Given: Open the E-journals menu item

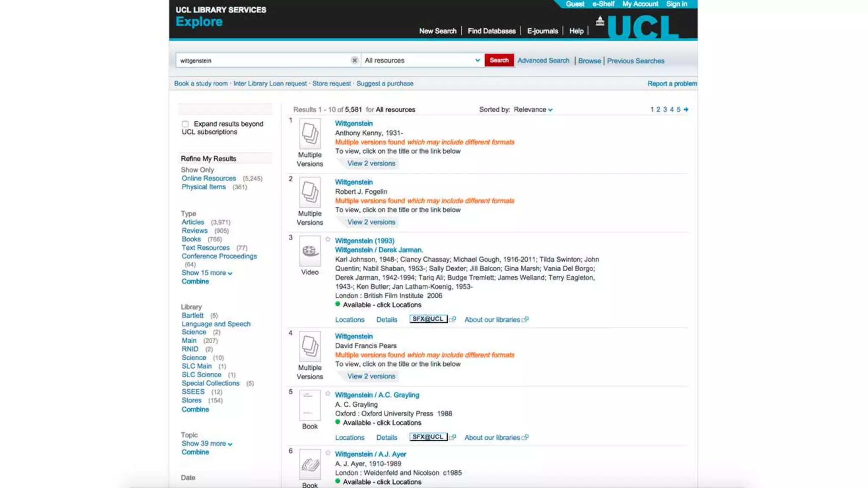Looking at the screenshot, I should tap(542, 31).
